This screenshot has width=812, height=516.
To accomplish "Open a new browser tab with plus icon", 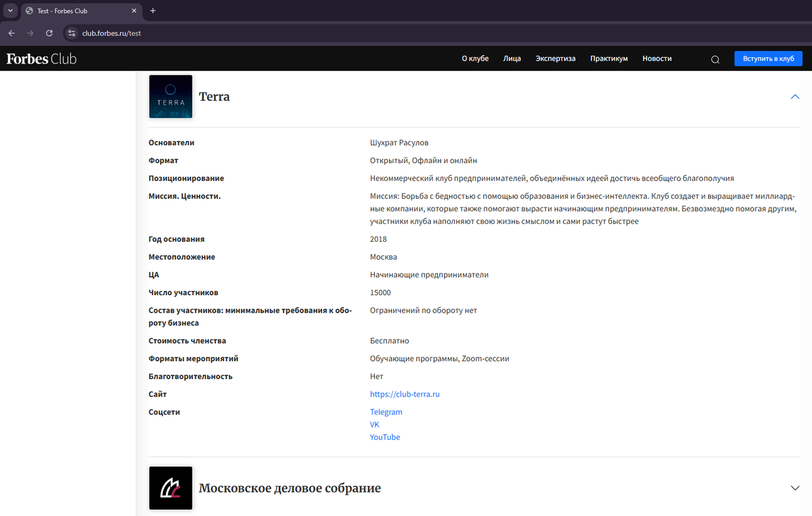I will click(153, 11).
